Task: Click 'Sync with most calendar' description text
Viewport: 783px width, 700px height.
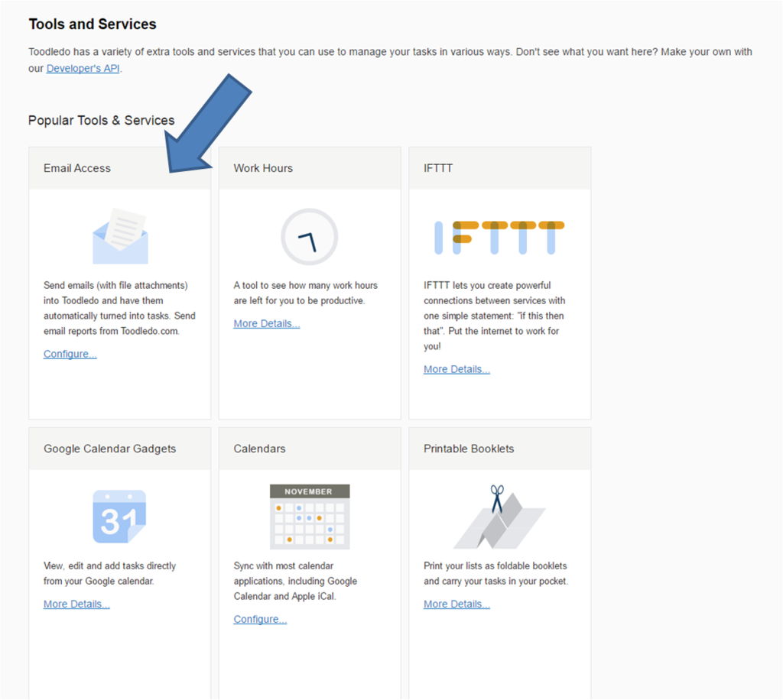Action: (x=295, y=581)
